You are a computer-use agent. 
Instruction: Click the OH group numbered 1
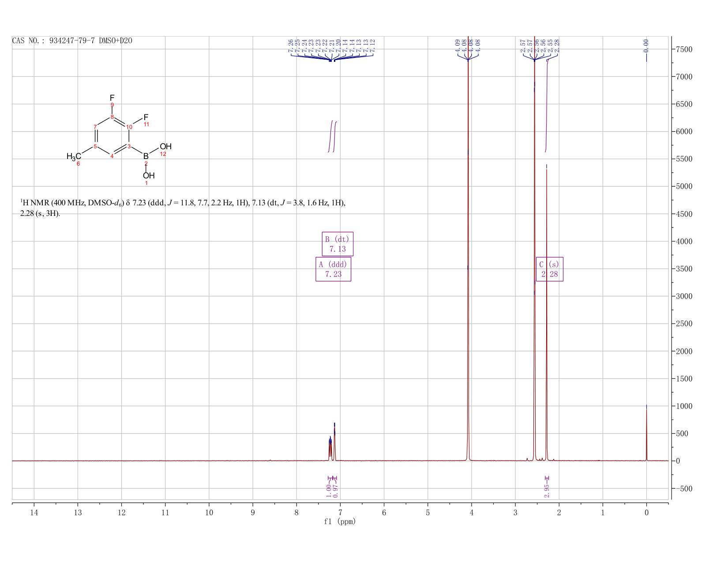pos(149,175)
